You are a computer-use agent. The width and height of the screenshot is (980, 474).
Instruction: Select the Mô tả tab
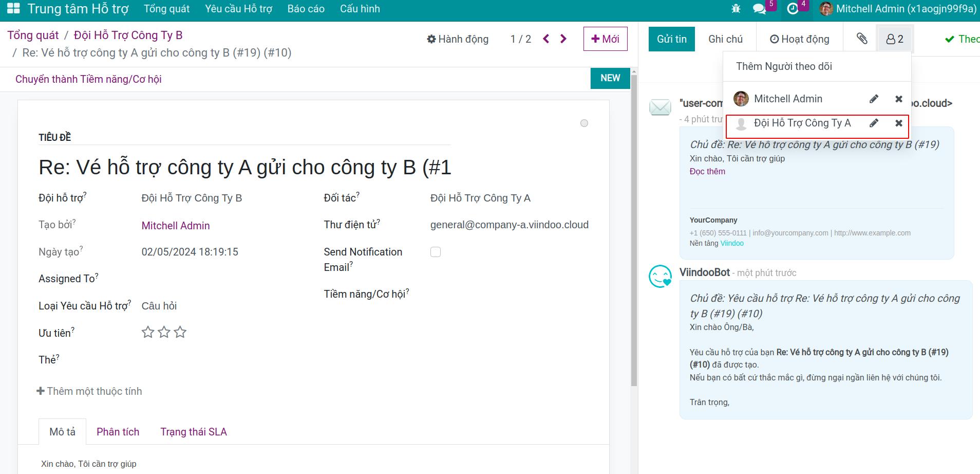(62, 432)
